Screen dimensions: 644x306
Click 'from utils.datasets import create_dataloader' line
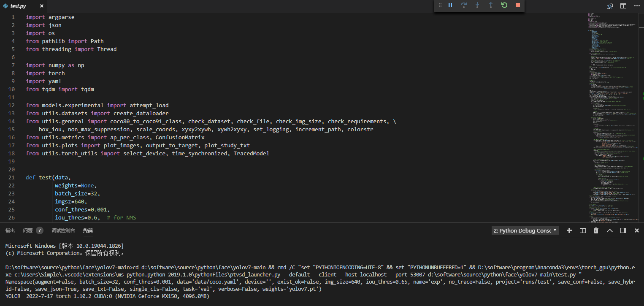pyautogui.click(x=97, y=113)
